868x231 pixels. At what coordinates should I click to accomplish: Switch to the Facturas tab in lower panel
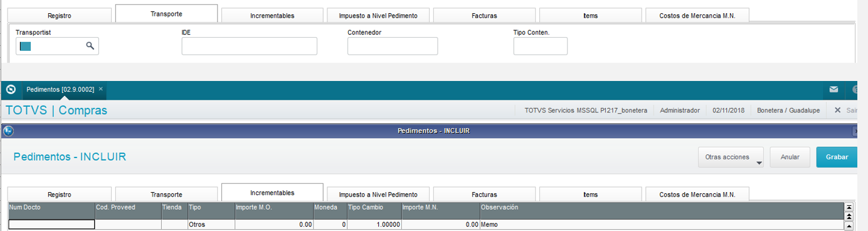pyautogui.click(x=484, y=195)
